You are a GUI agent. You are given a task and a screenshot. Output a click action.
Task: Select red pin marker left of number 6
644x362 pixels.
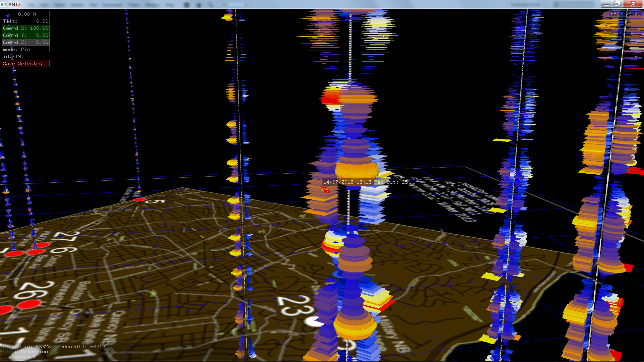click(x=36, y=251)
